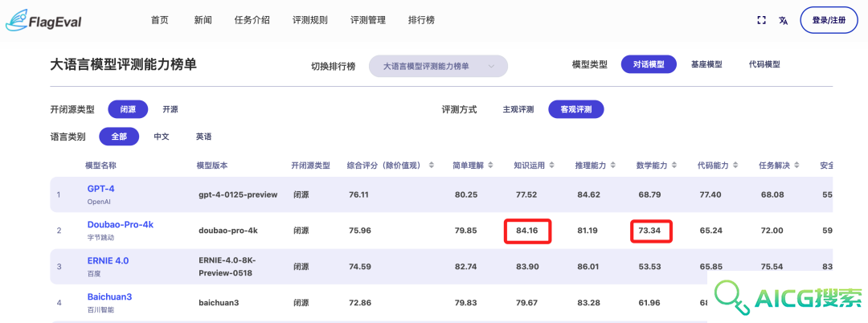Select 中文 language category

click(x=162, y=137)
